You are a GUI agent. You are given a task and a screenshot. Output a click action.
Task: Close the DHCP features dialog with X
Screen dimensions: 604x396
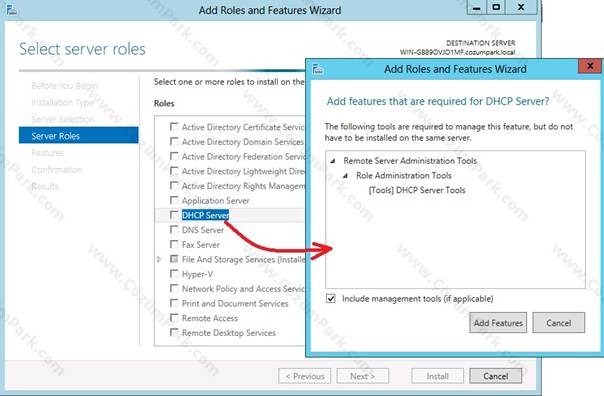pyautogui.click(x=589, y=66)
